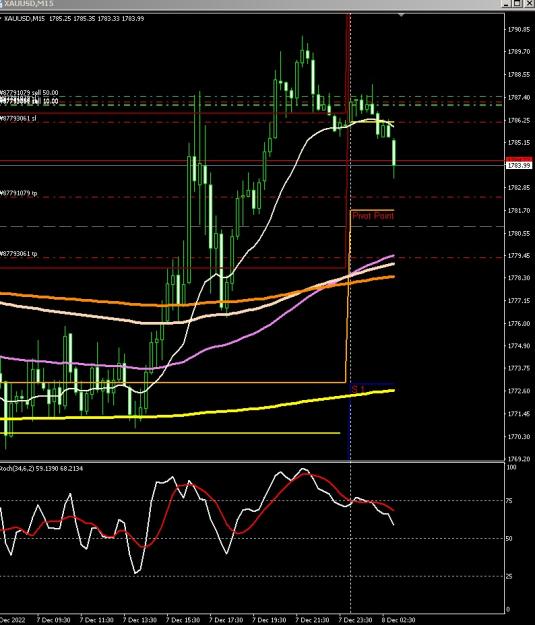Click price scale value 1785.15
This screenshot has height=625, width=535.
[519, 142]
